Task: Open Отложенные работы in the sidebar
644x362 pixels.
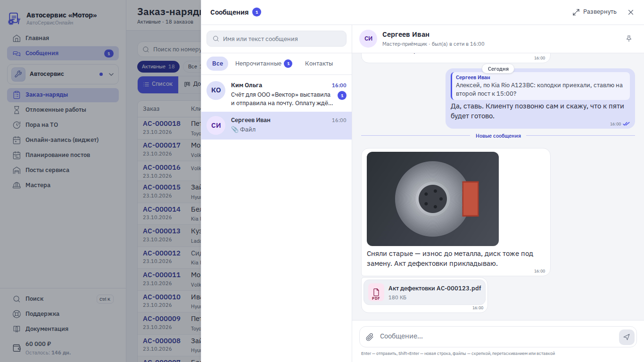Action: [63, 110]
